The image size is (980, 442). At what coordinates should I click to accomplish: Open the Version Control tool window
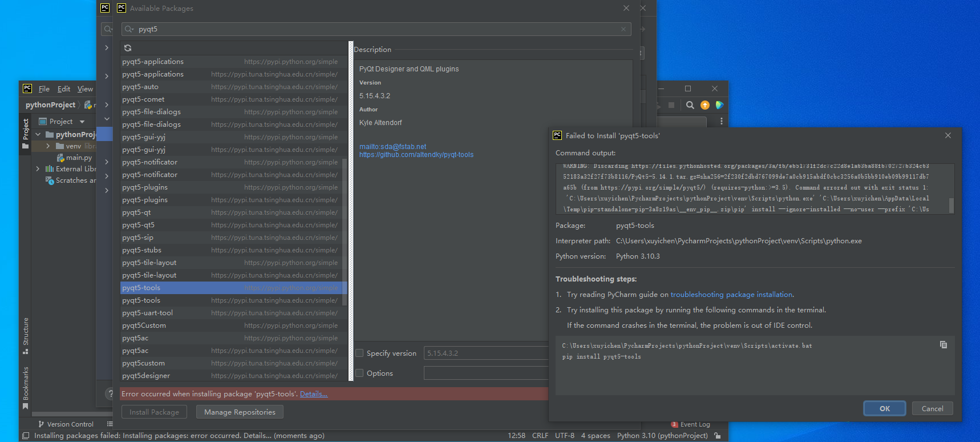(x=66, y=424)
